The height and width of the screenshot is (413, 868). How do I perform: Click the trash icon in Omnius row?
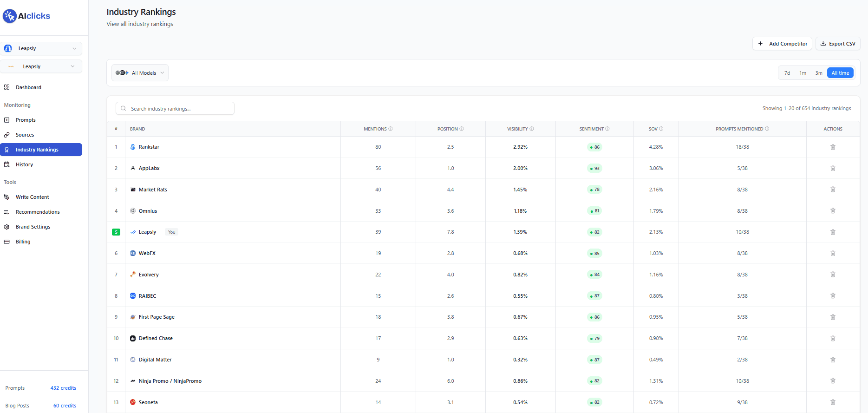tap(833, 211)
